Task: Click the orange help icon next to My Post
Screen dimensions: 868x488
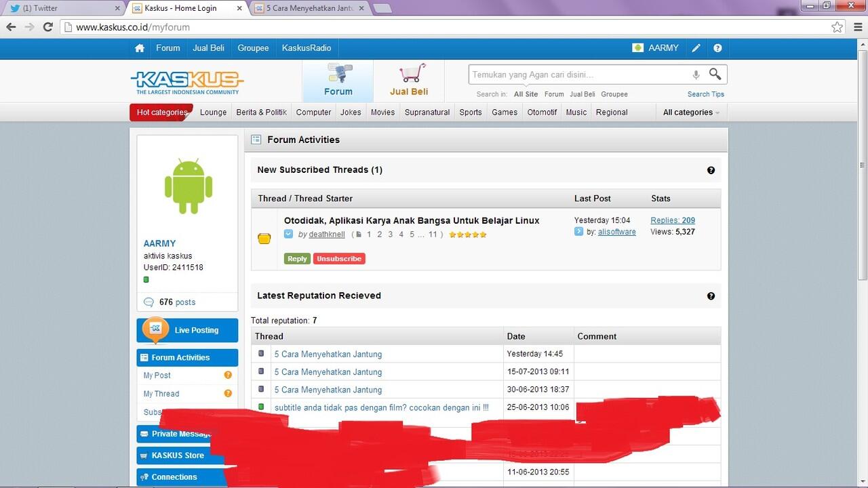Action: (x=228, y=375)
